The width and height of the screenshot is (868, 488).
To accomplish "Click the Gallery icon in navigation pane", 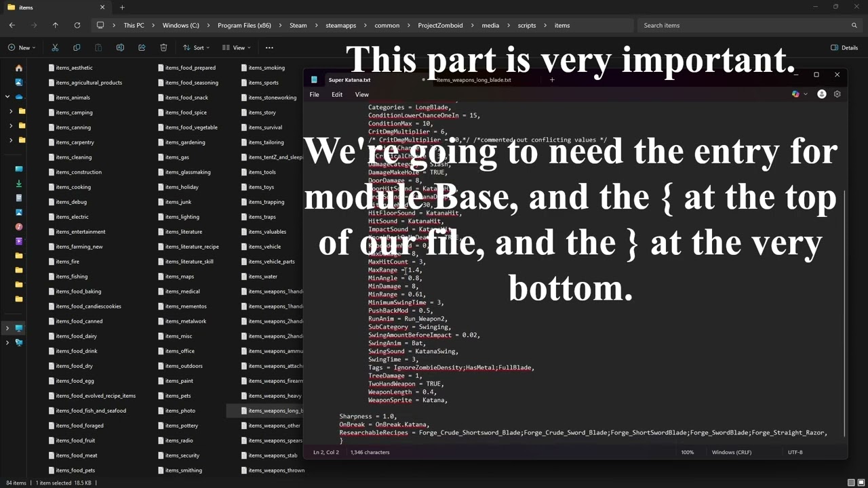I will click(19, 82).
